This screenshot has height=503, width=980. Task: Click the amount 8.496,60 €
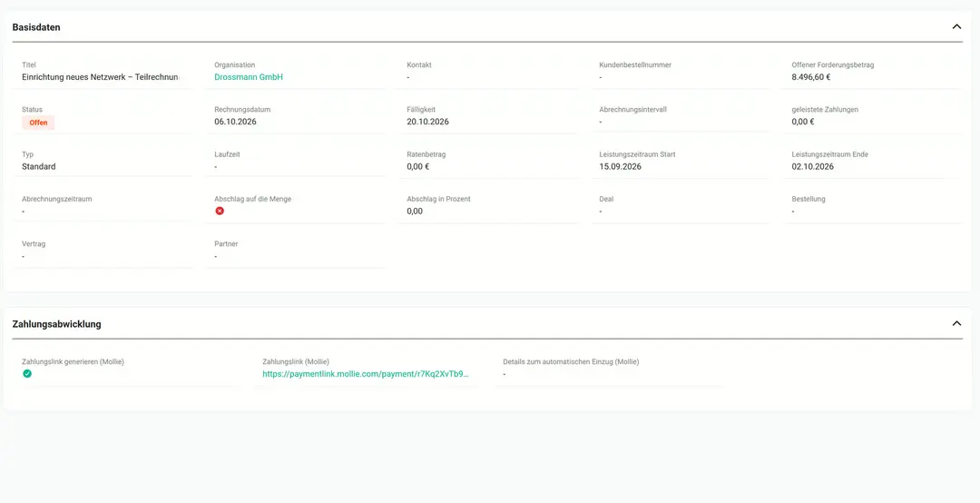point(810,77)
